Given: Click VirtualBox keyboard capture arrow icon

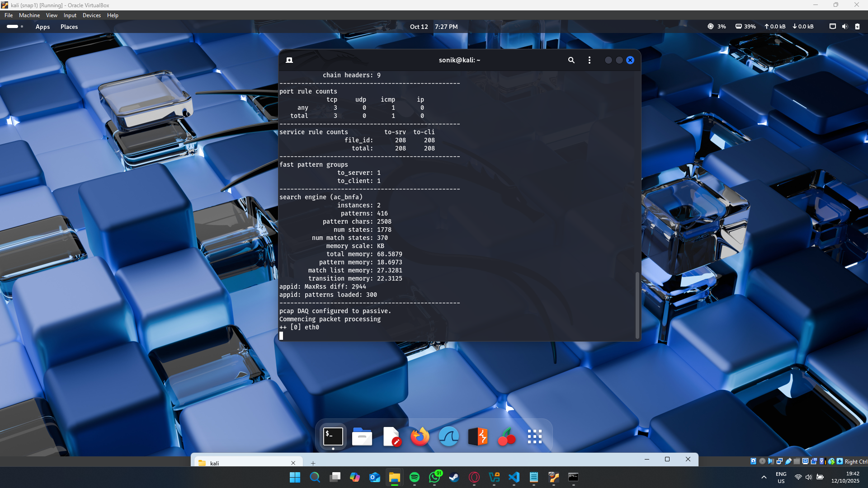Looking at the screenshot, I should tap(840, 461).
